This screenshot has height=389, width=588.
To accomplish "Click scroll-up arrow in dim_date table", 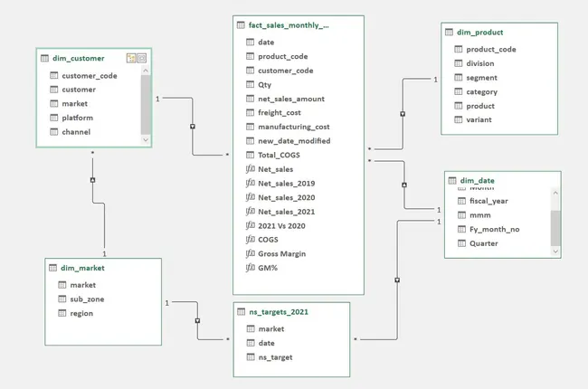I will point(555,193).
